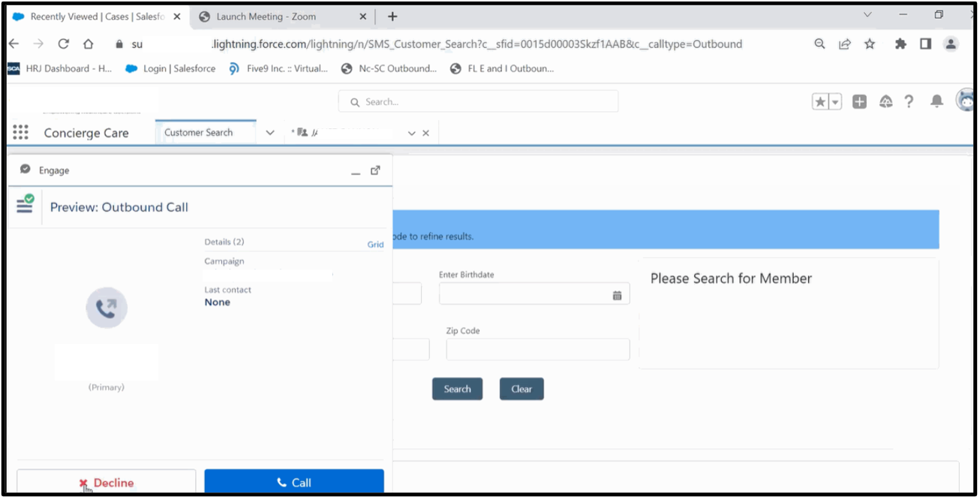Switch to Launch Meeting - Zoom tab

[266, 17]
